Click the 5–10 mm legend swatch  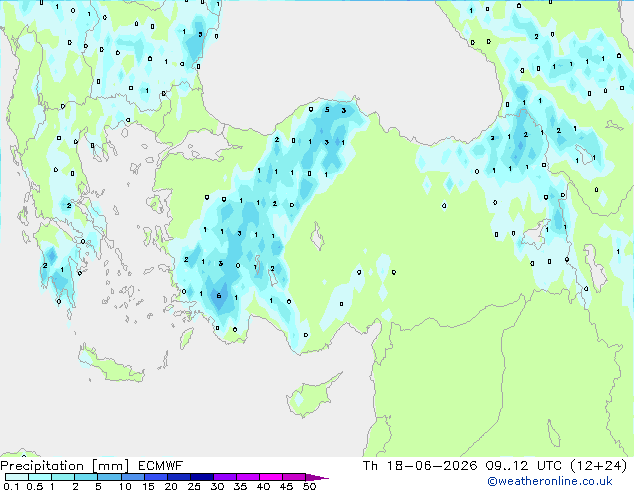109,477
